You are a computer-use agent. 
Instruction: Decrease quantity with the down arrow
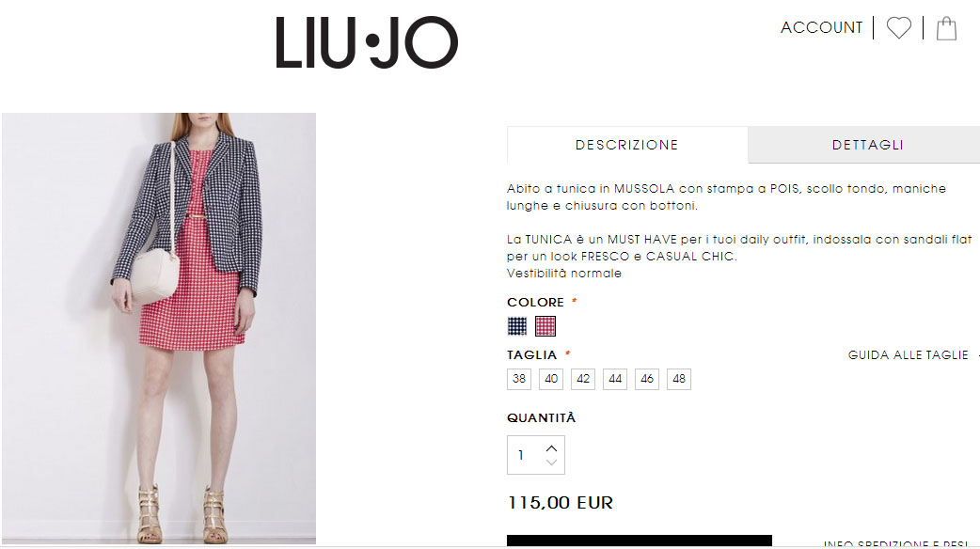(x=551, y=463)
